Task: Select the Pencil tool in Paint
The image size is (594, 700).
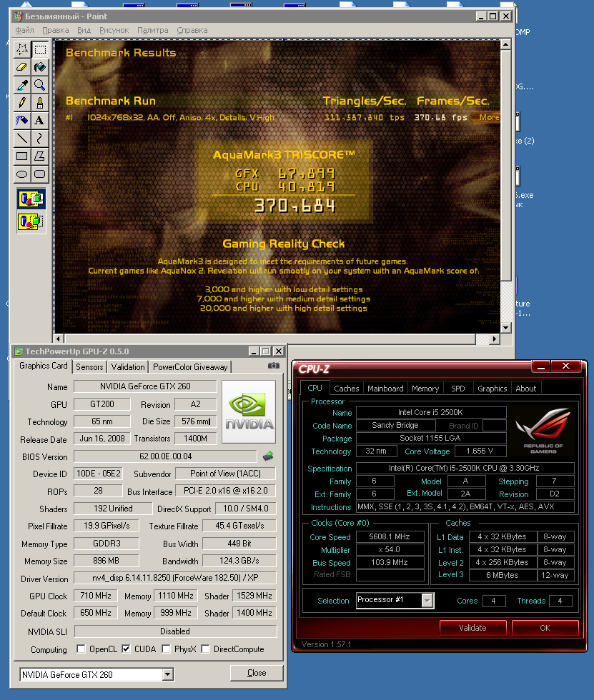Action: pos(22,103)
